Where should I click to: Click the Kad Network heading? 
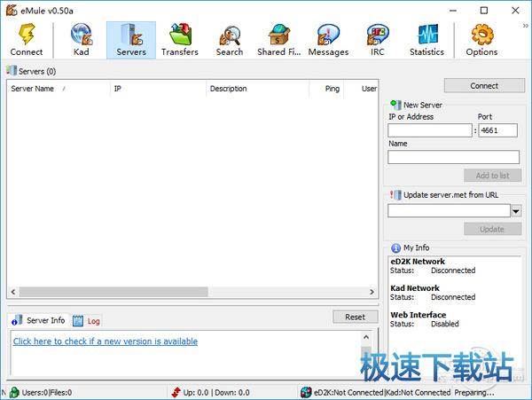pyautogui.click(x=415, y=288)
